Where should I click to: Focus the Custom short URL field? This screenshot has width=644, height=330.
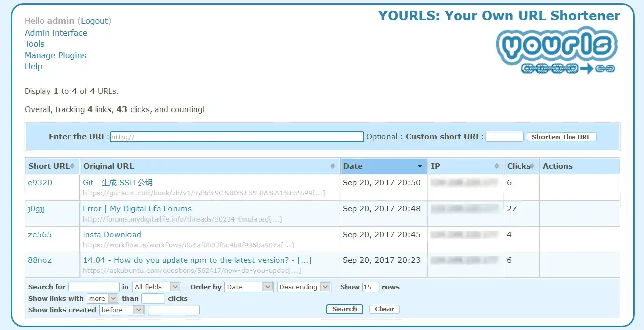click(x=504, y=137)
